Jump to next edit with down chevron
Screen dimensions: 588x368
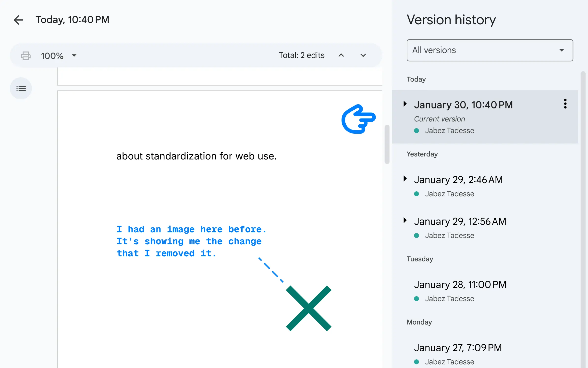tap(363, 55)
